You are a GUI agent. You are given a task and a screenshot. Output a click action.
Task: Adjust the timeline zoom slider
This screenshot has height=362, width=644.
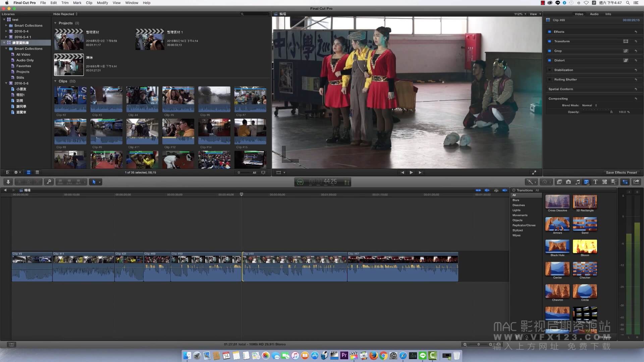(478, 344)
